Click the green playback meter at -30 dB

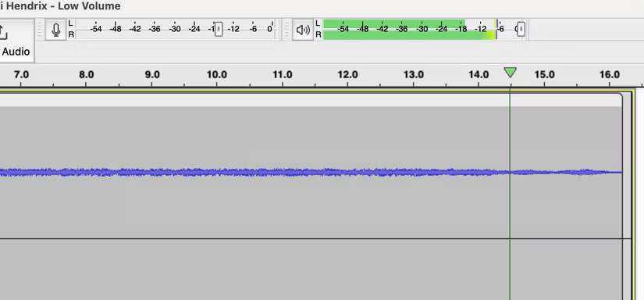pos(422,29)
